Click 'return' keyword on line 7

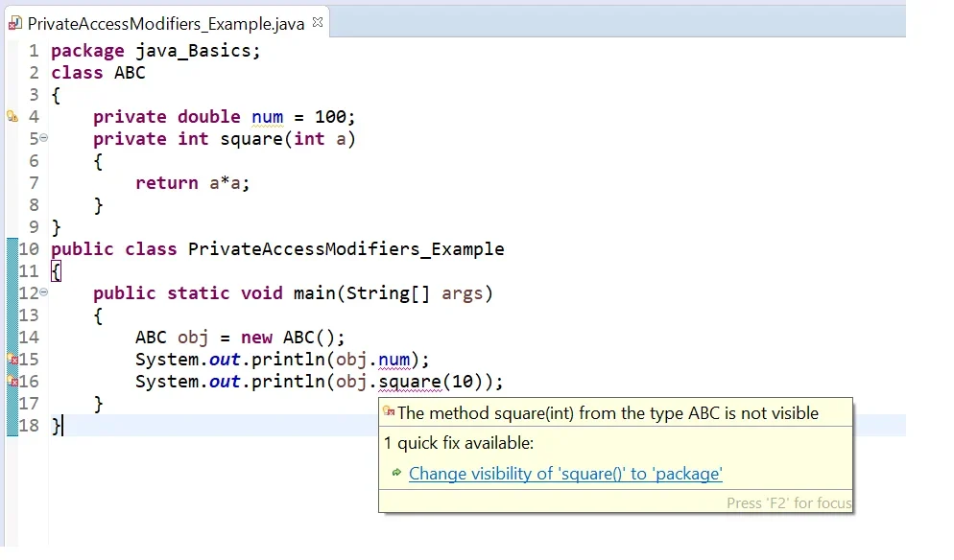tap(167, 183)
